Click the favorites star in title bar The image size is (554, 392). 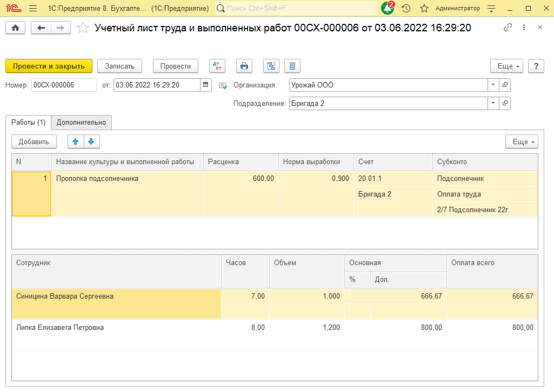coord(424,9)
